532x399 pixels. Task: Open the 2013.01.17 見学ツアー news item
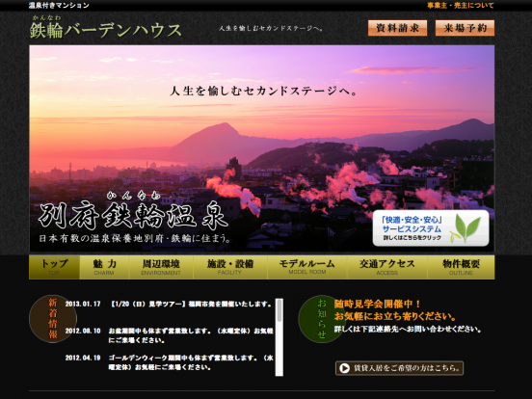(x=169, y=304)
